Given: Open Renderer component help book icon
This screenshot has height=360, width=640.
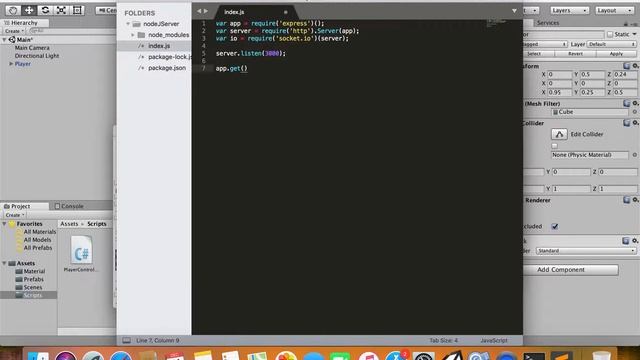Looking at the screenshot, I should (627, 200).
